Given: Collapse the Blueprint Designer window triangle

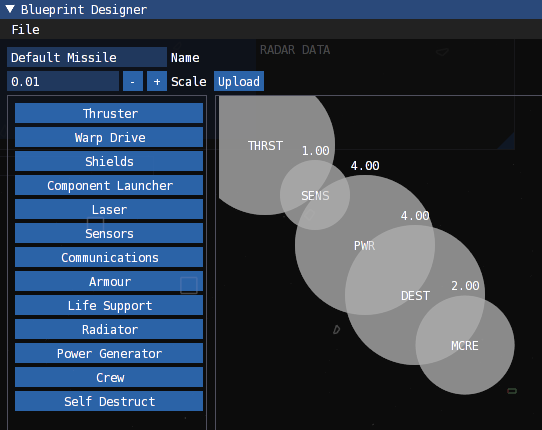Looking at the screenshot, I should (10, 9).
